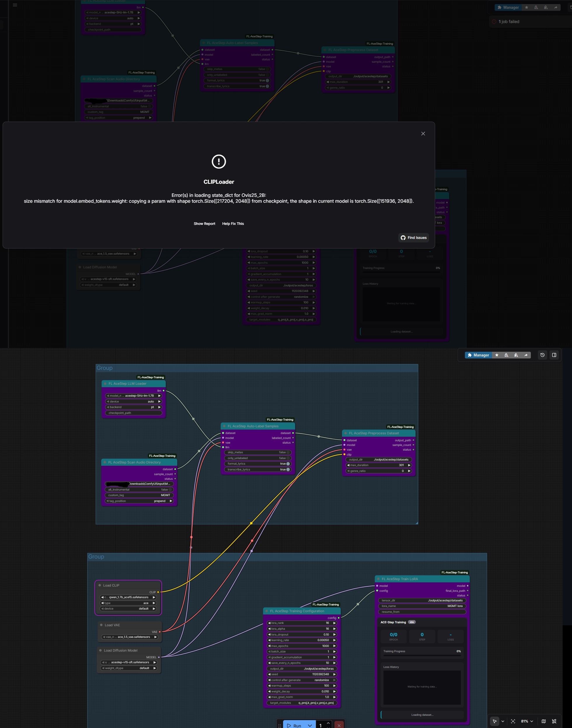572x728 pixels.
Task: Click Show Report in error dialog
Action: coord(204,224)
